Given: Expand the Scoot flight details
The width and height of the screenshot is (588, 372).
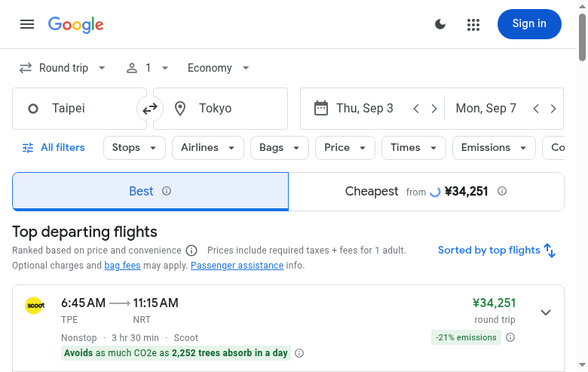Looking at the screenshot, I should (546, 312).
